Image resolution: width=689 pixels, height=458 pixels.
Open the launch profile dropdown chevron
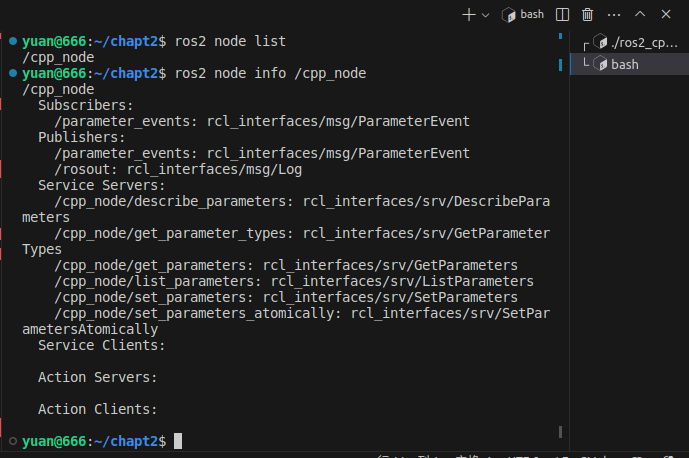tap(486, 15)
